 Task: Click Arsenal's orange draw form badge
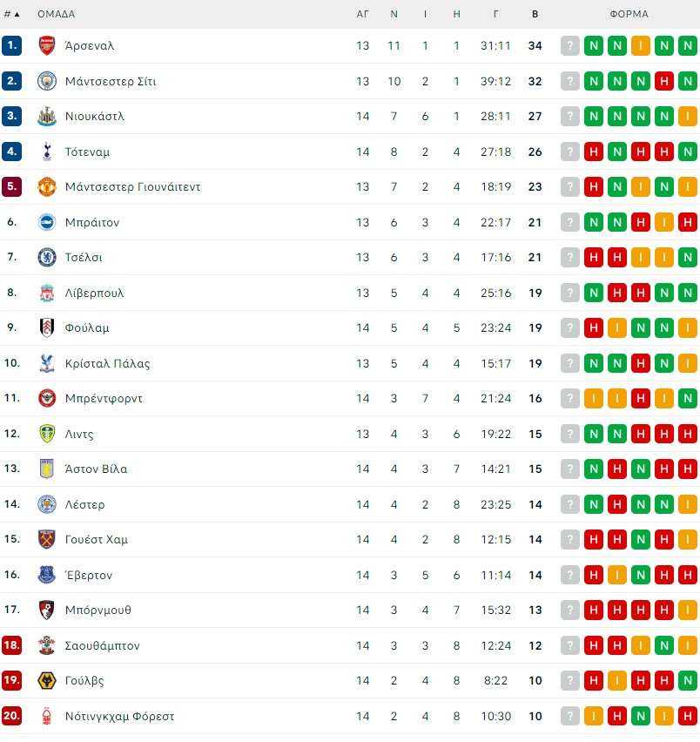click(x=641, y=46)
